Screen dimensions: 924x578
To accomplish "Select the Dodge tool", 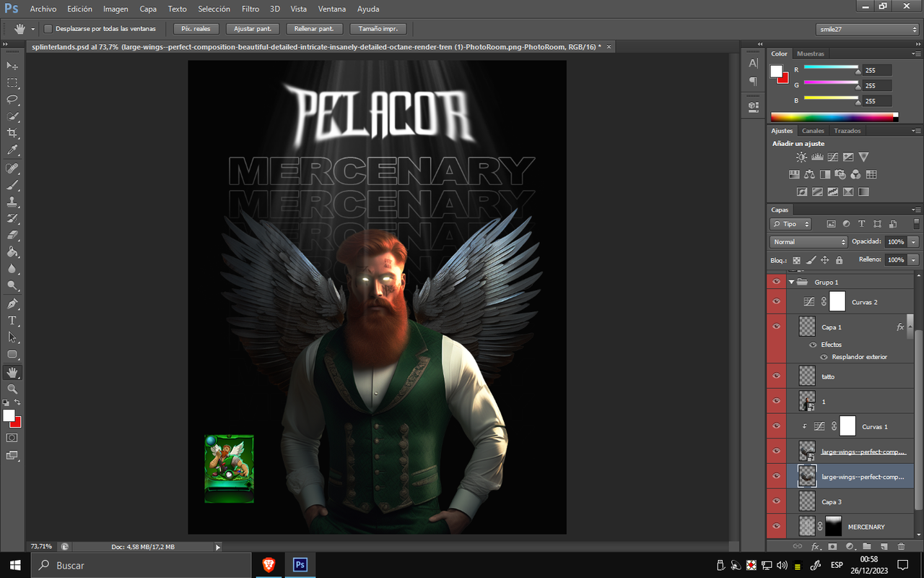I will pos(12,286).
